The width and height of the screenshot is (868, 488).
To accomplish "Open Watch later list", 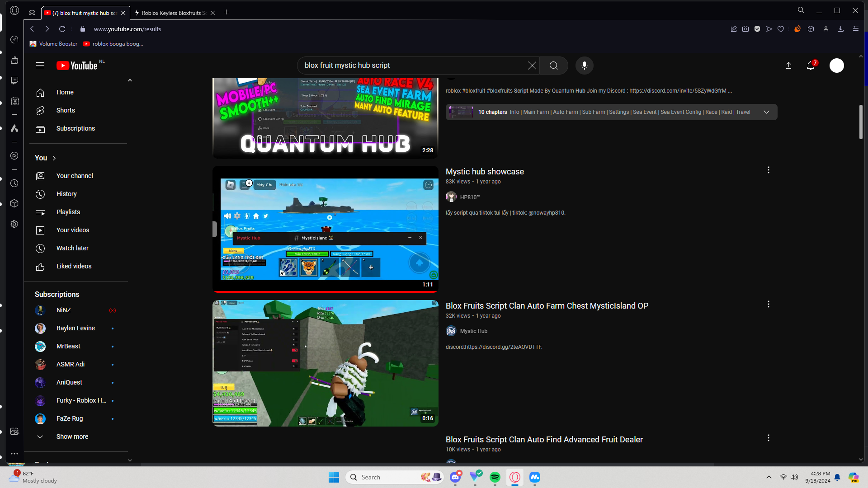I will (72, 249).
